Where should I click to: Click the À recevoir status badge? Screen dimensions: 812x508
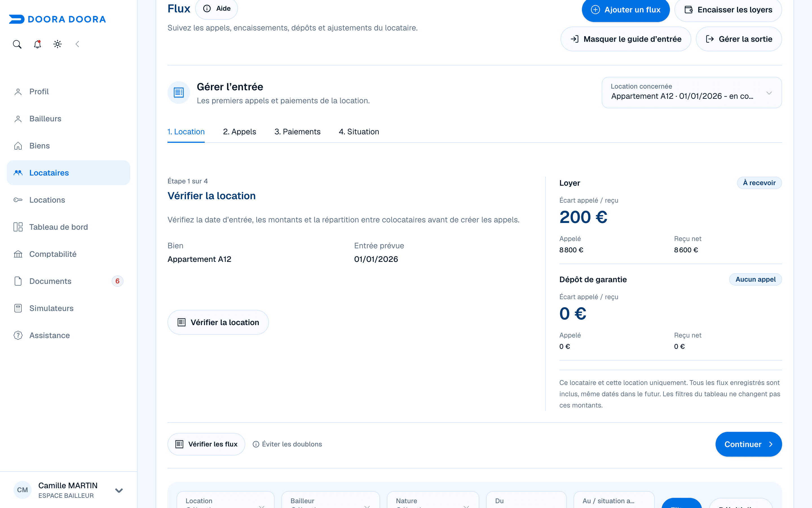pos(759,183)
